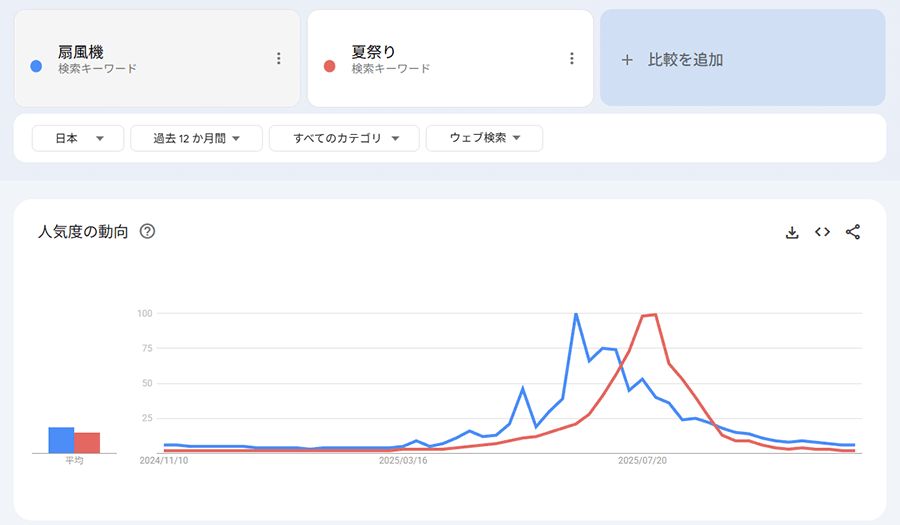Click the red dot beside 夏祭り
The image size is (900, 525).
[x=329, y=66]
